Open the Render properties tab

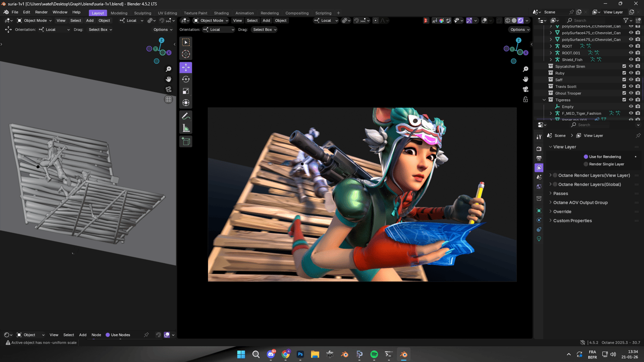point(539,149)
